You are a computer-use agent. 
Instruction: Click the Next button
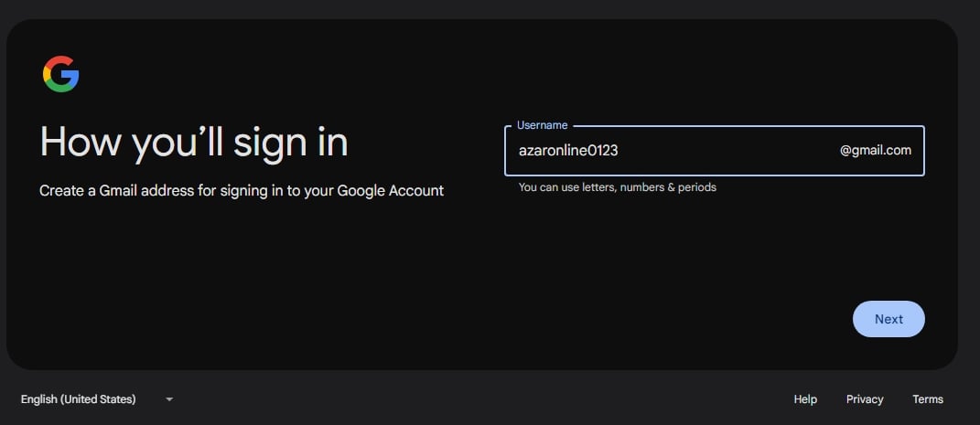[888, 319]
